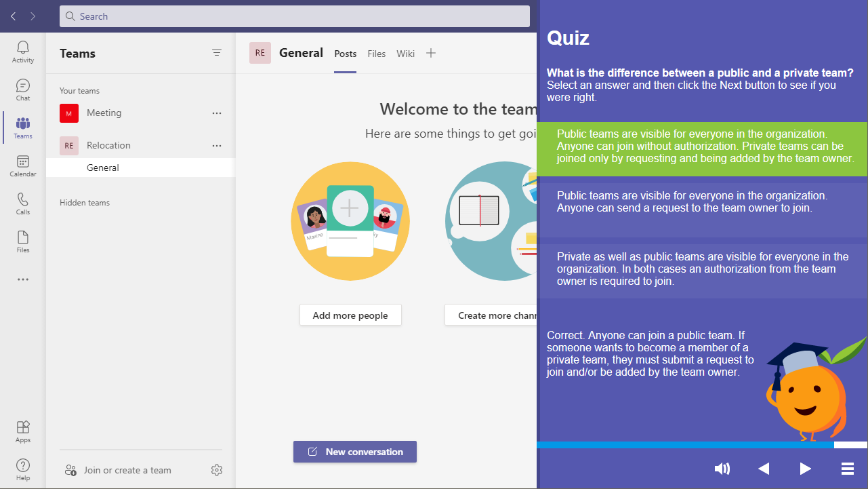Screen dimensions: 868x489
Task: Select the Posts tab
Action: coord(346,54)
